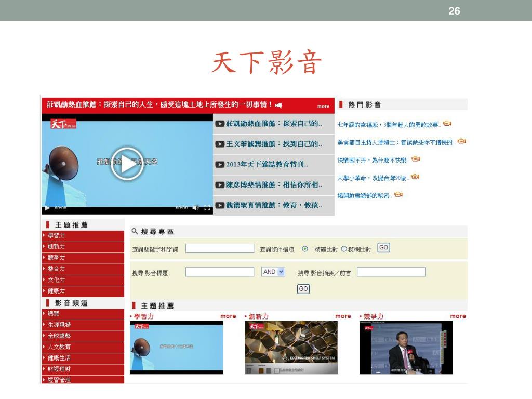This screenshot has height=399, width=532.
Task: Click more link beside 競爭力 section
Action: point(458,316)
